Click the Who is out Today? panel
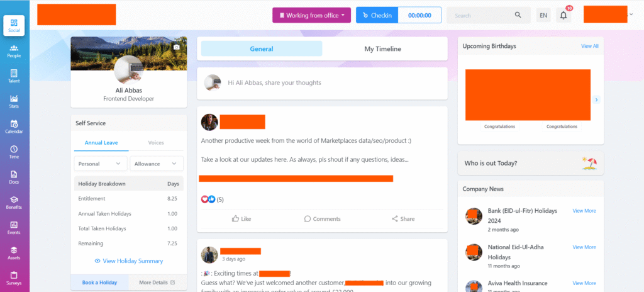This screenshot has width=644, height=292. [531, 163]
